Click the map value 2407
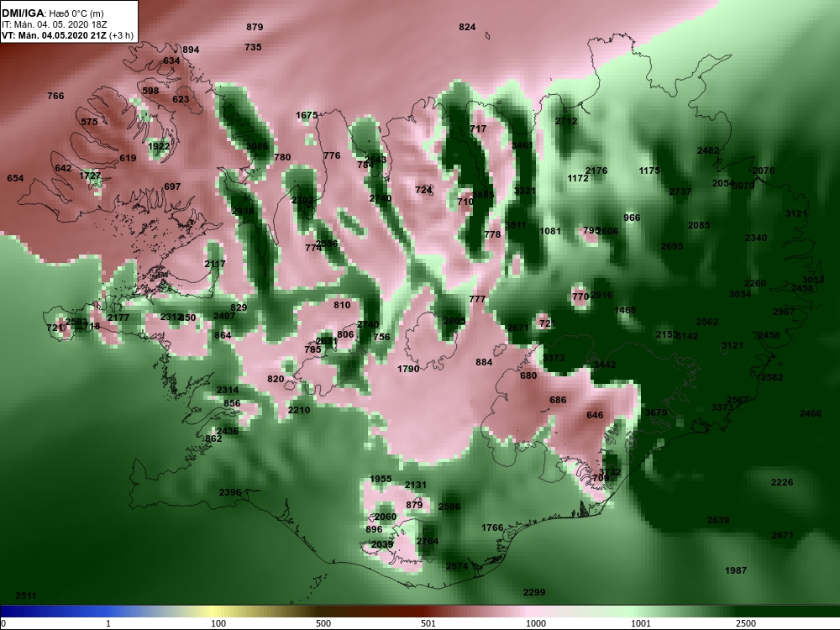The image size is (840, 630). [224, 316]
